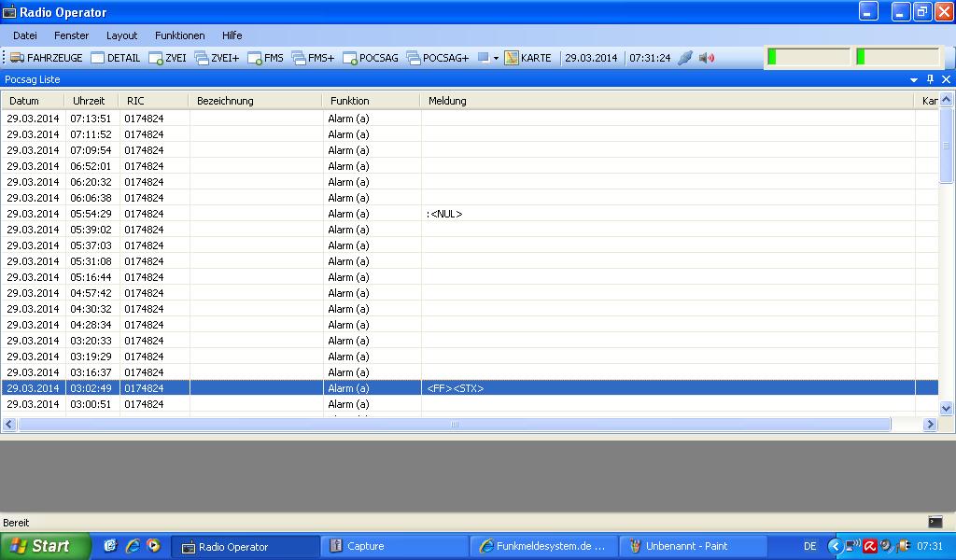Mute sound with the speaker icon
Screen dimensions: 956x560
707,58
